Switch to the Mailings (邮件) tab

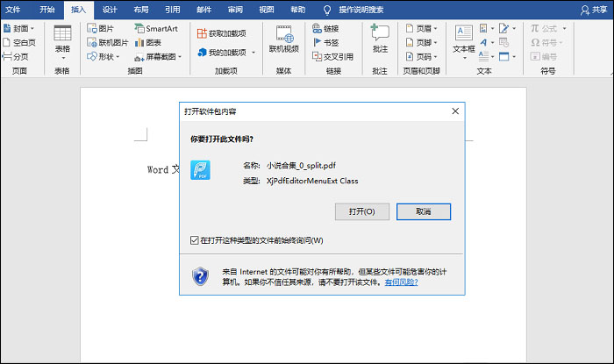coord(203,10)
